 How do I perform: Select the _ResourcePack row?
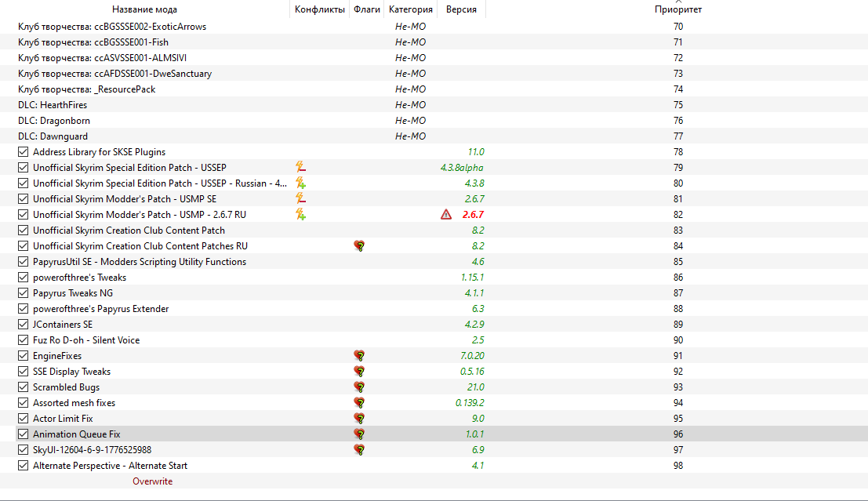pyautogui.click(x=434, y=89)
